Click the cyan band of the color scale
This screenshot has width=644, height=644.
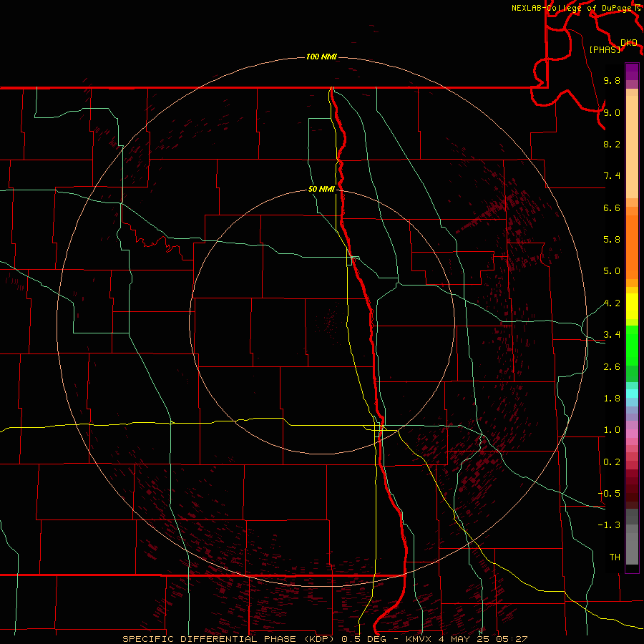632,394
